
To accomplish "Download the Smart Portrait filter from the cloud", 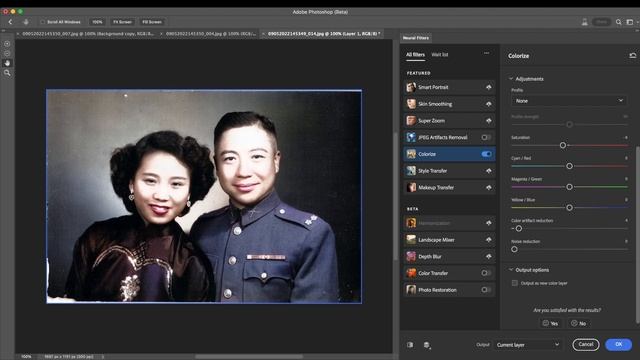I will click(488, 87).
